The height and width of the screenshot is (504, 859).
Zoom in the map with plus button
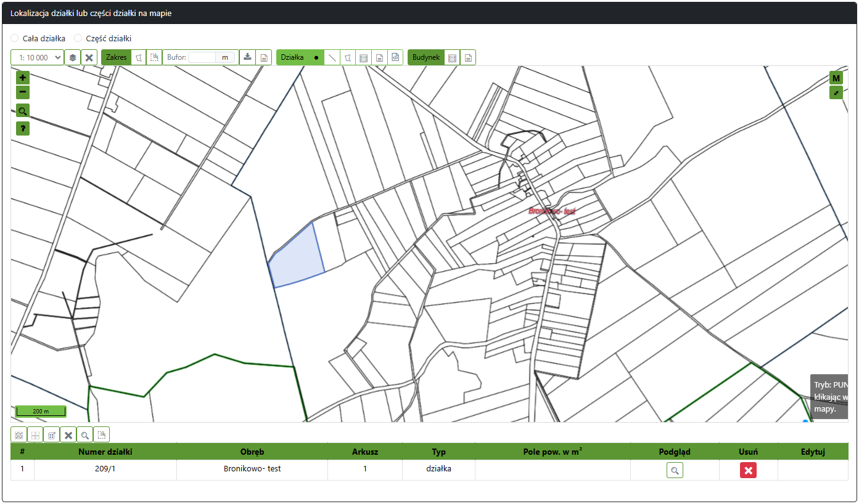click(x=23, y=78)
